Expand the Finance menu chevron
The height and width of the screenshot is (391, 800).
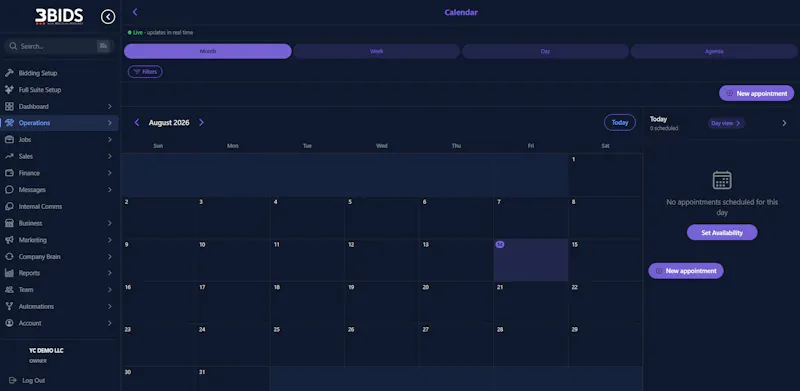point(110,173)
